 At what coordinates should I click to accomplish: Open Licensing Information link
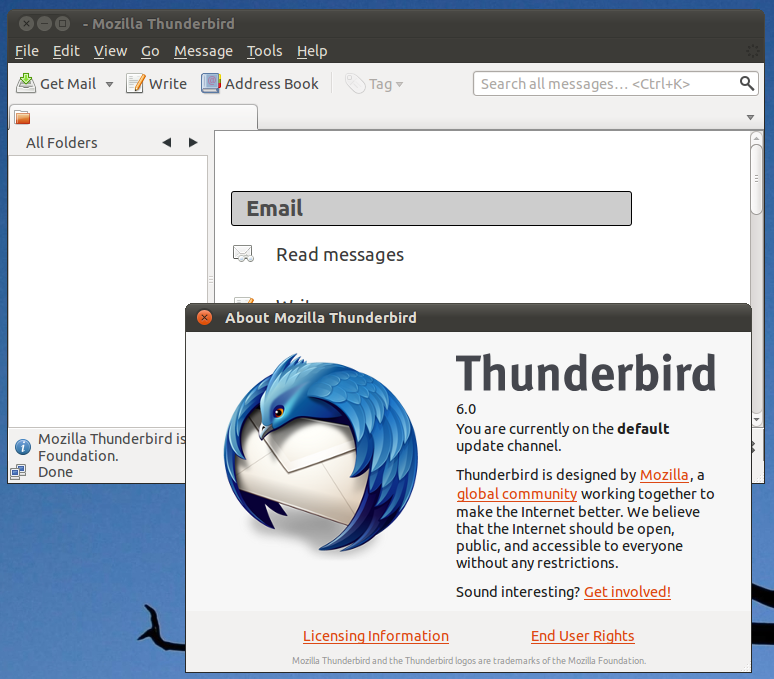click(x=376, y=636)
